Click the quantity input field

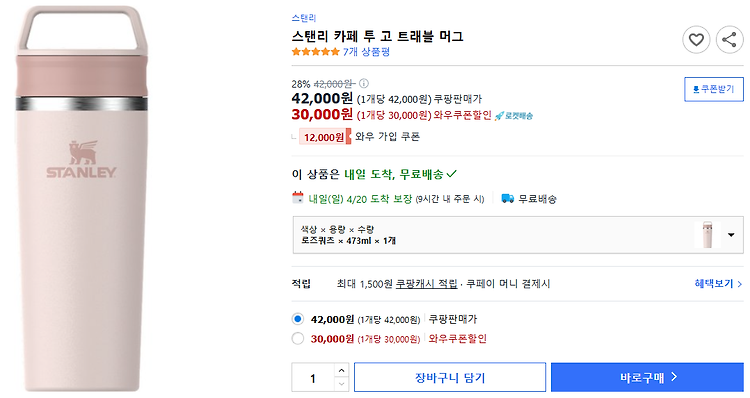pyautogui.click(x=313, y=378)
